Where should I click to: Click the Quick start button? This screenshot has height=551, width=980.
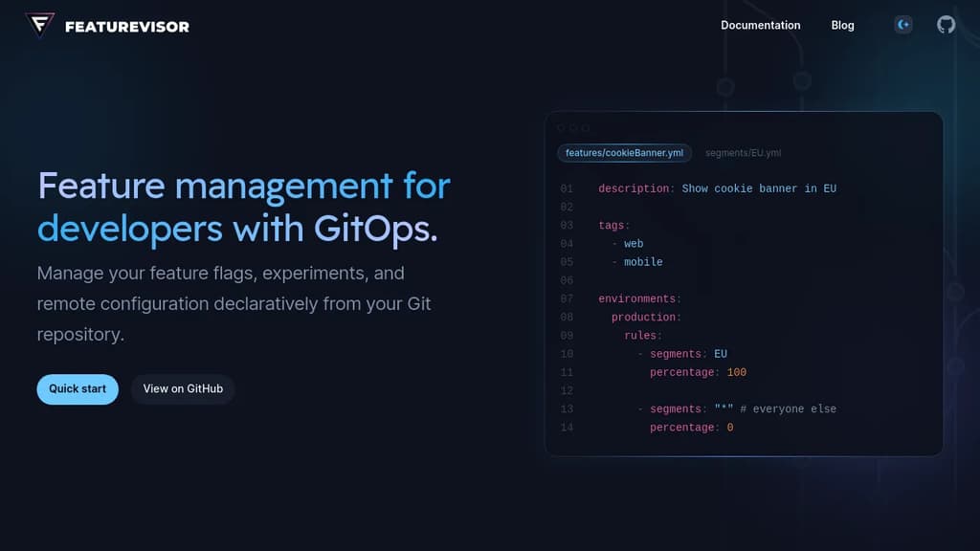(x=78, y=389)
